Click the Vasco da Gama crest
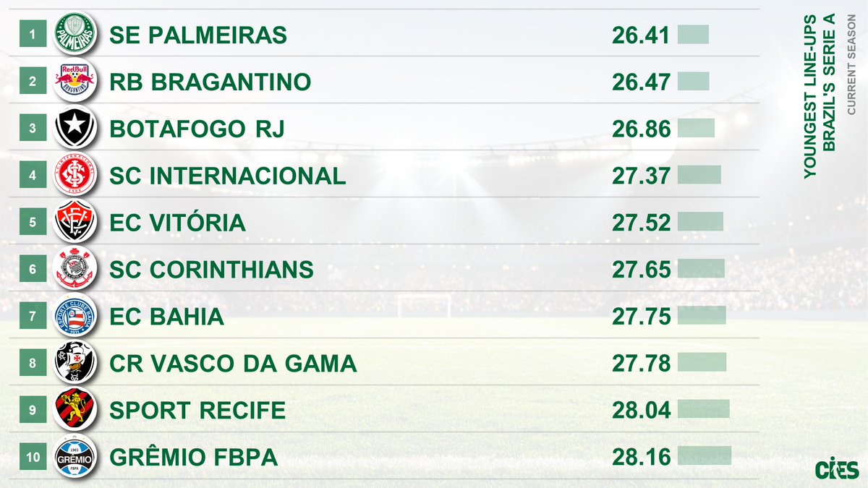 coord(75,363)
